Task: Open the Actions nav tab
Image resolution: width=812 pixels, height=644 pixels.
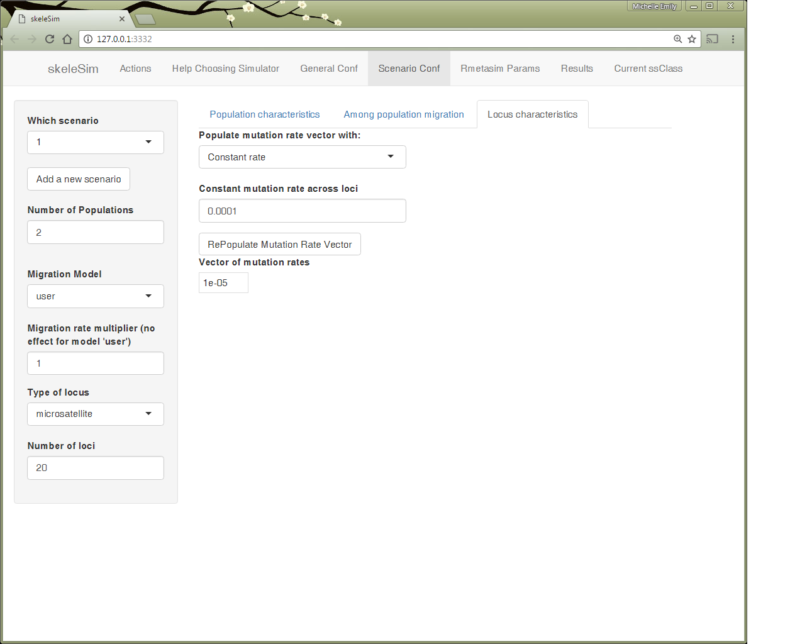Action: (x=135, y=69)
